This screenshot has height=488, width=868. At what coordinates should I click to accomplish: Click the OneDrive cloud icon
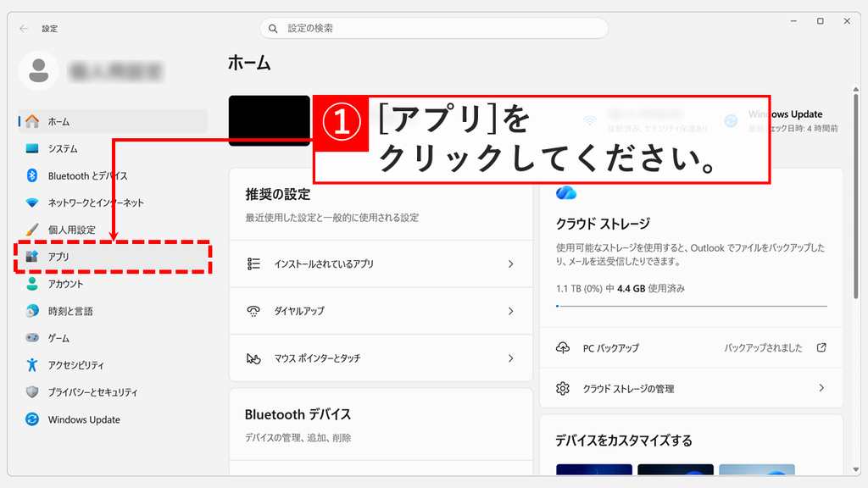pyautogui.click(x=565, y=192)
